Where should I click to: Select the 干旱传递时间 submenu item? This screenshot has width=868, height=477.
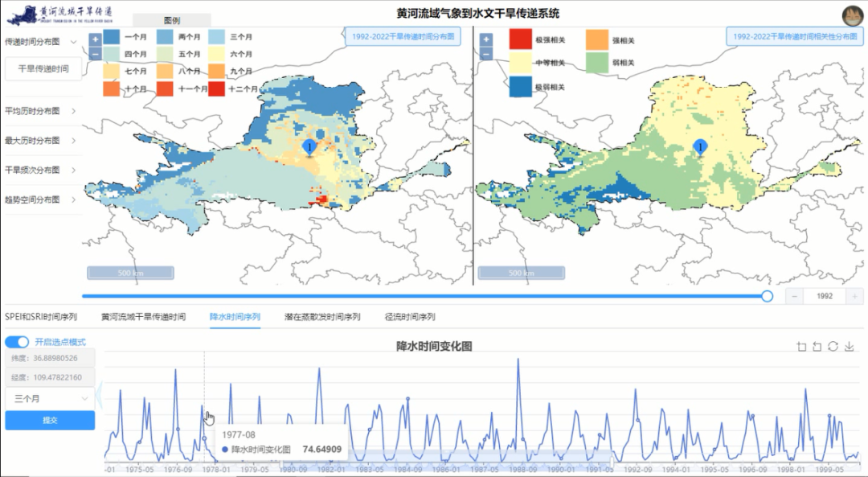pos(43,68)
